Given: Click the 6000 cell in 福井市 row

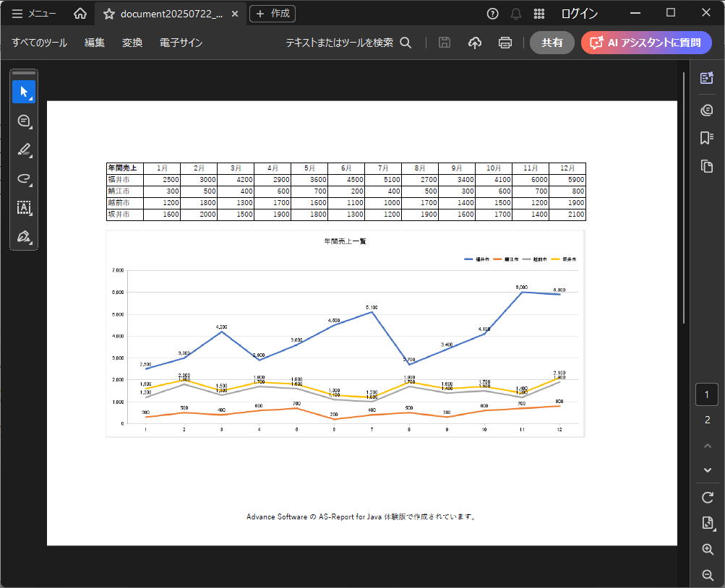Looking at the screenshot, I should pyautogui.click(x=531, y=180).
